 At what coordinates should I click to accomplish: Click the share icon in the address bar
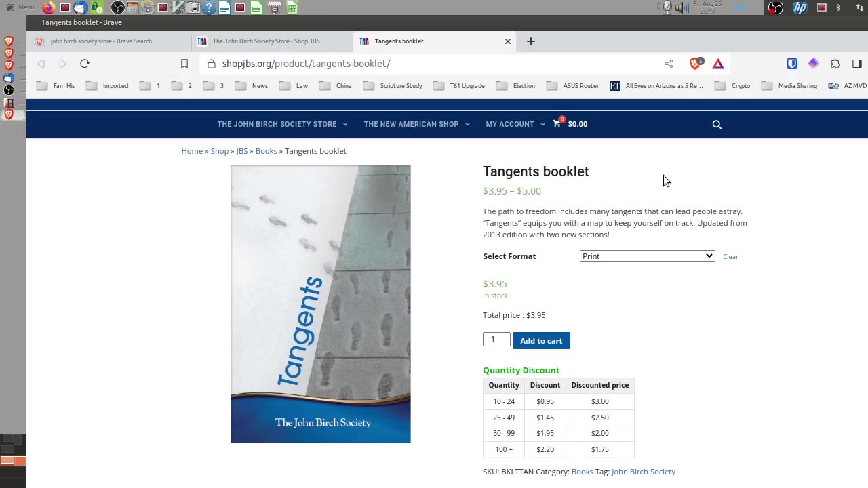(669, 64)
